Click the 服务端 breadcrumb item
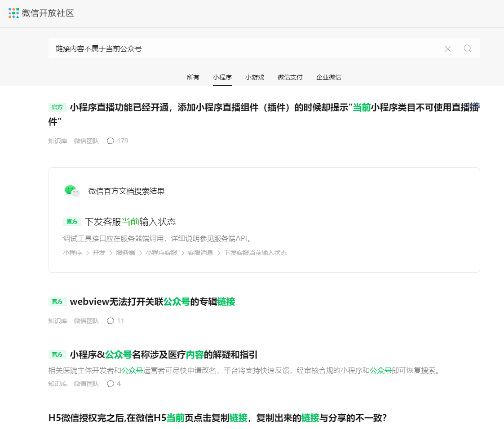 point(125,253)
